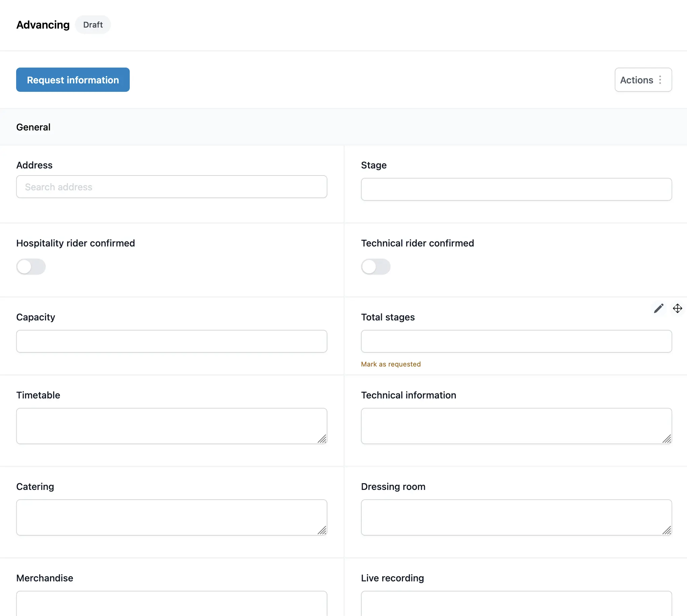Image resolution: width=687 pixels, height=616 pixels.
Task: Click the pencil edit icon for Total stages
Action: click(x=658, y=308)
